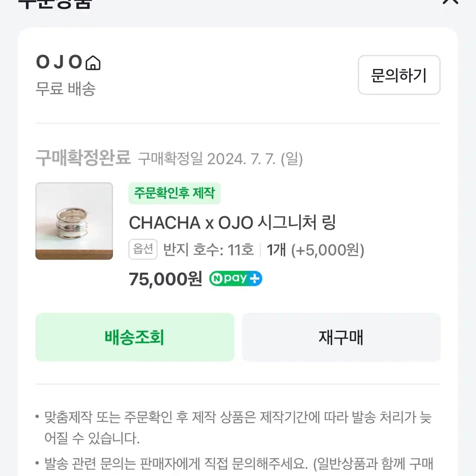Viewport: 476px width, 476px height.
Task: Track delivery with 배송조회 button
Action: pyautogui.click(x=135, y=337)
